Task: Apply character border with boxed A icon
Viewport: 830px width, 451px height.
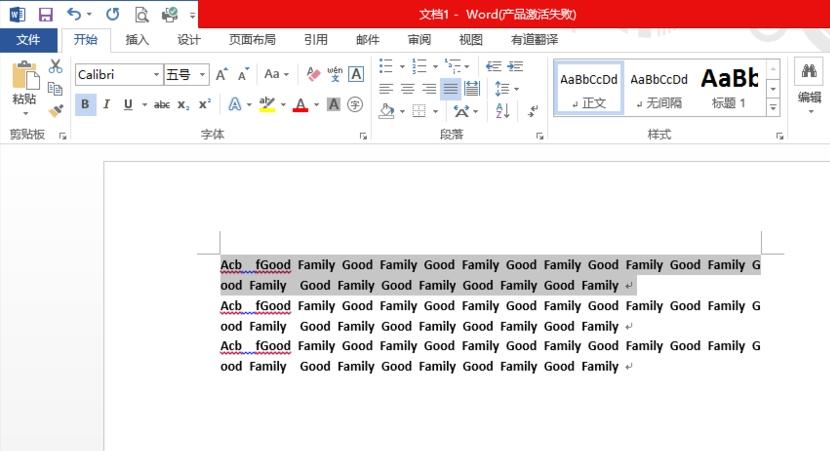Action: click(356, 74)
